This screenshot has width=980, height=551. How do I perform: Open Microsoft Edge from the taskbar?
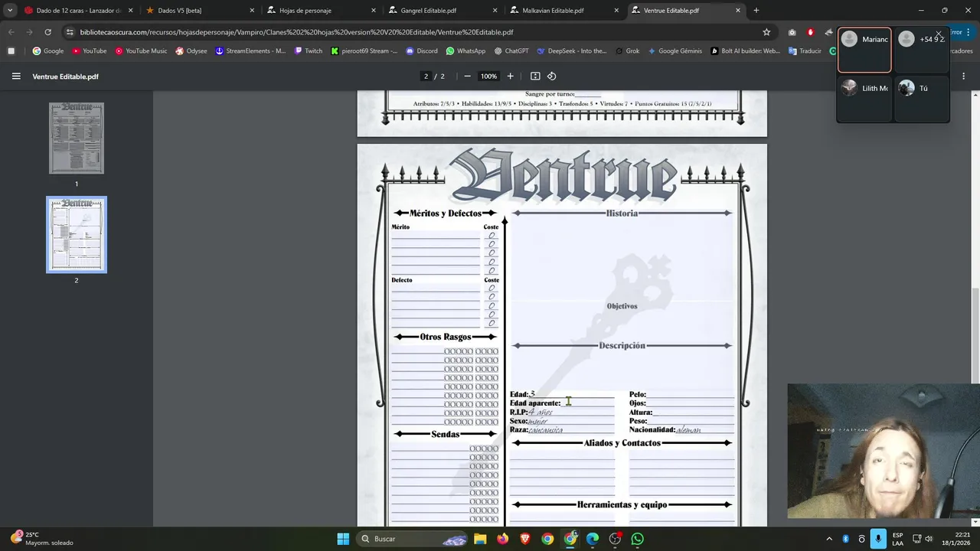(x=593, y=539)
